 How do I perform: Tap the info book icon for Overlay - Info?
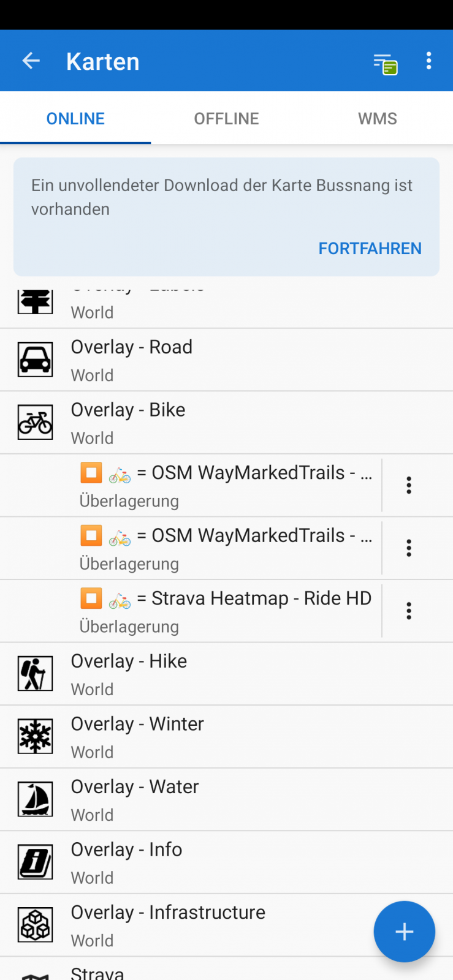point(35,862)
